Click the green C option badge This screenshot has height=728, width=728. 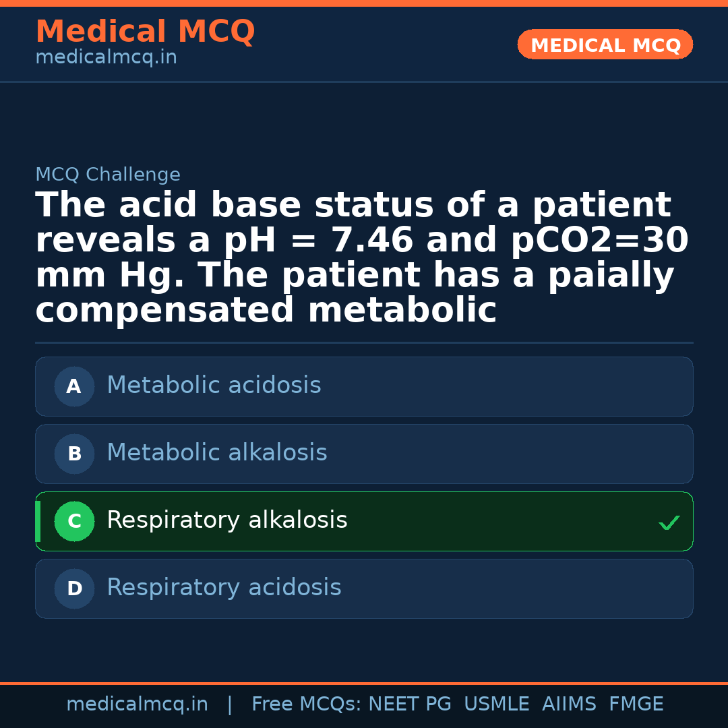coord(74,522)
